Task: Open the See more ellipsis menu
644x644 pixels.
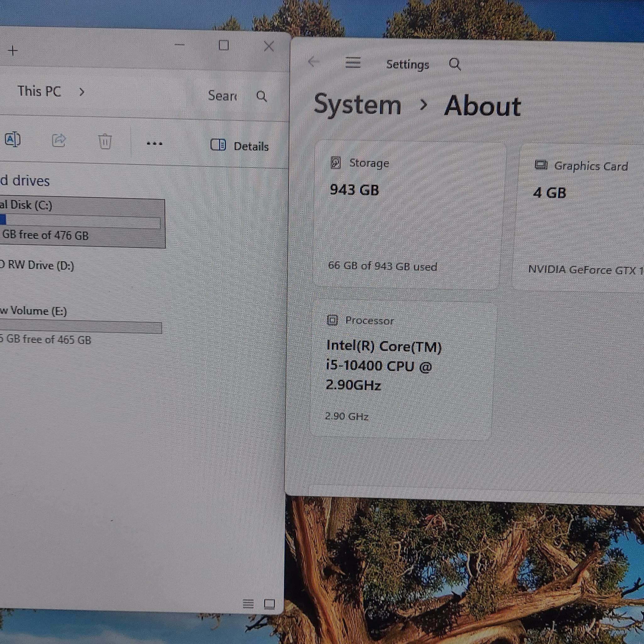Action: point(154,144)
